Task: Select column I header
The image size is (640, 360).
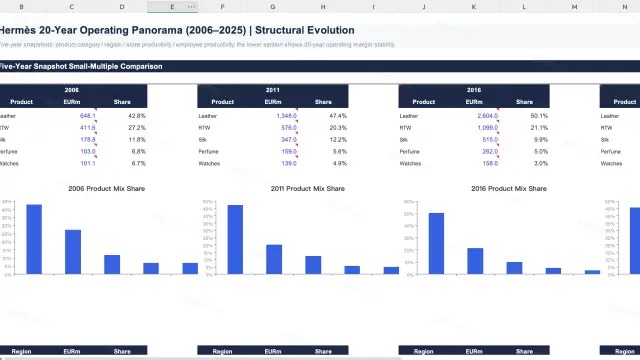Action: [373, 7]
